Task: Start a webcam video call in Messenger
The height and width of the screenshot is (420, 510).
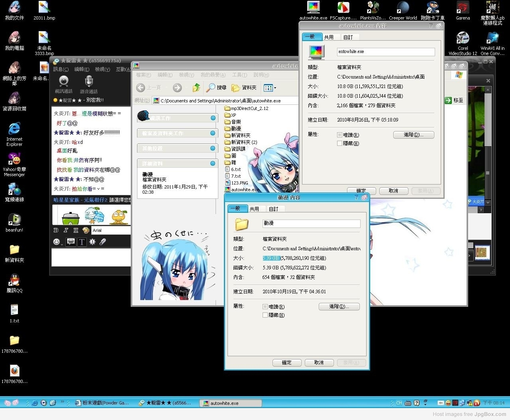Action: 63,81
